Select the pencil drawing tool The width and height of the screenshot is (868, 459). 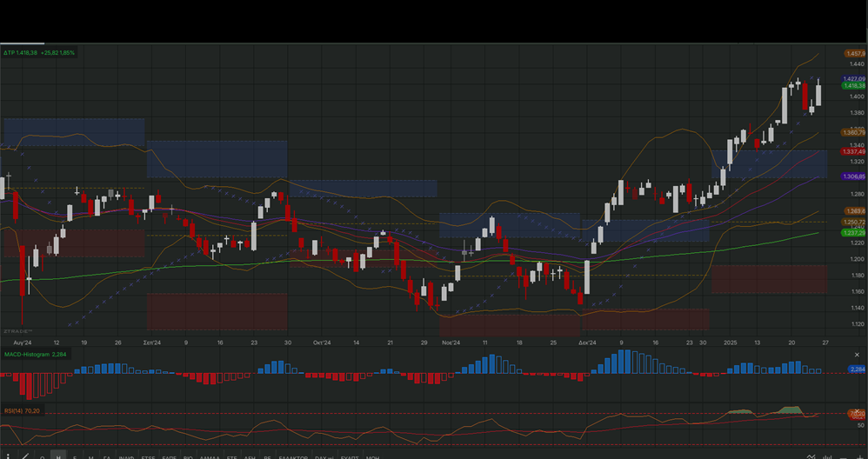[x=25, y=456]
